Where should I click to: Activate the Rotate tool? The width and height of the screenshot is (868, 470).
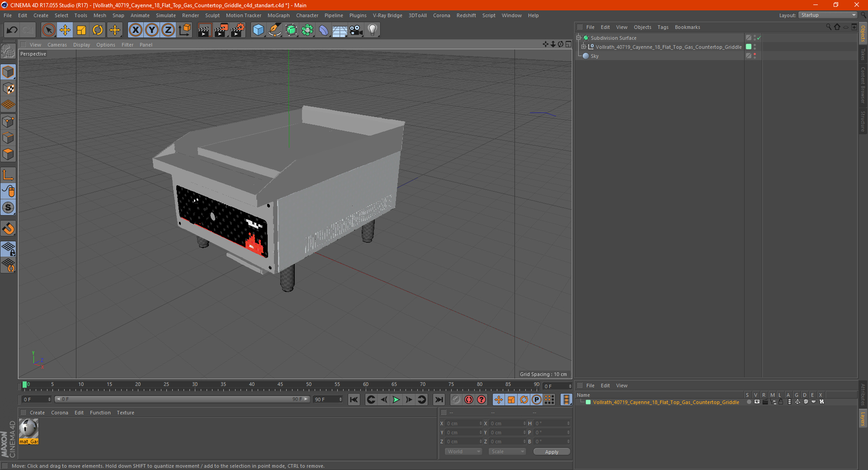click(98, 30)
